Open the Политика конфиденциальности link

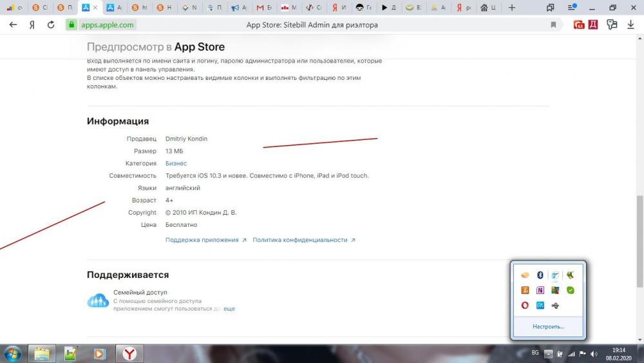click(x=303, y=240)
